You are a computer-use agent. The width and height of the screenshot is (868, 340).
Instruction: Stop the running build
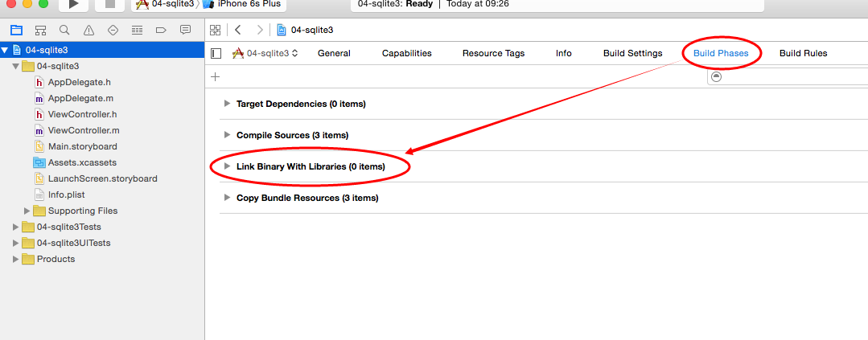[x=109, y=5]
